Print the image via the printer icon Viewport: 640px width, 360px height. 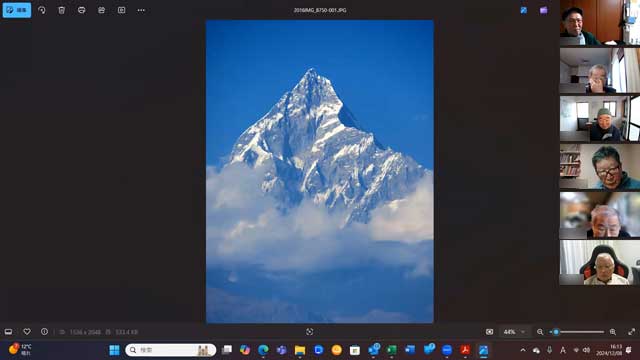click(x=82, y=10)
